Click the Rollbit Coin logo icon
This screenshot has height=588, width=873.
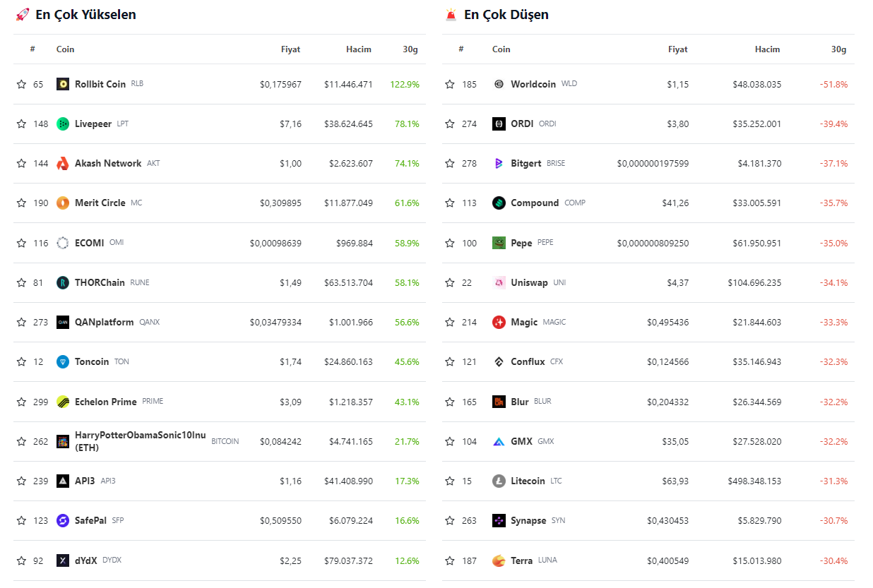click(63, 84)
